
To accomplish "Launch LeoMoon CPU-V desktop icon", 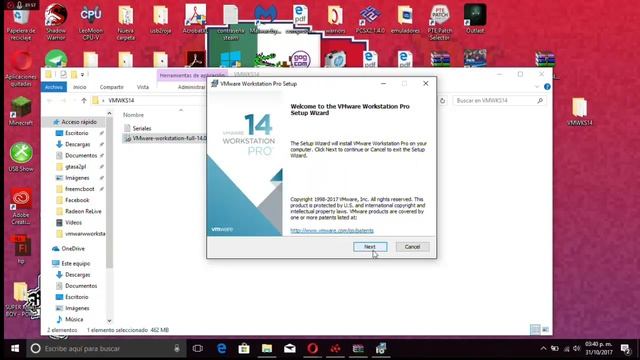I will coord(91,23).
